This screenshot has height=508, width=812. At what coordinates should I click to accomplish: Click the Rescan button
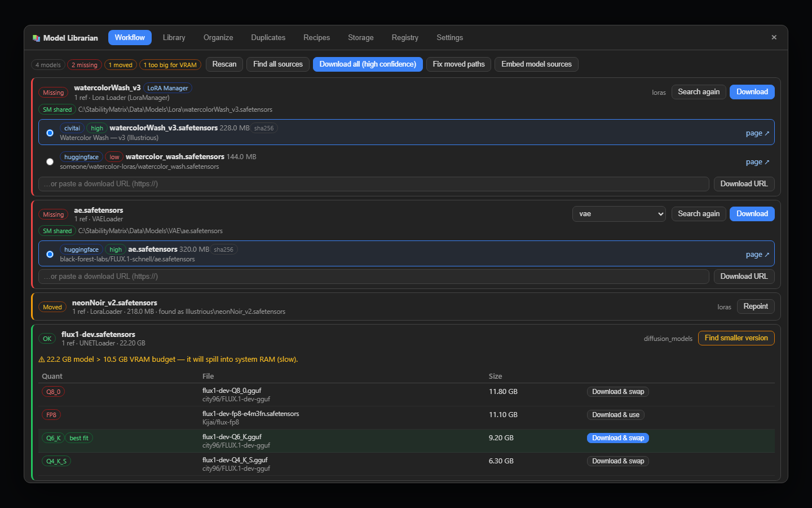[x=224, y=64]
